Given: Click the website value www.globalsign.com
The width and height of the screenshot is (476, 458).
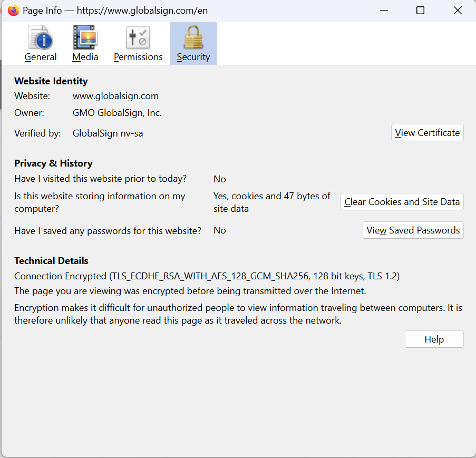Looking at the screenshot, I should pyautogui.click(x=115, y=96).
